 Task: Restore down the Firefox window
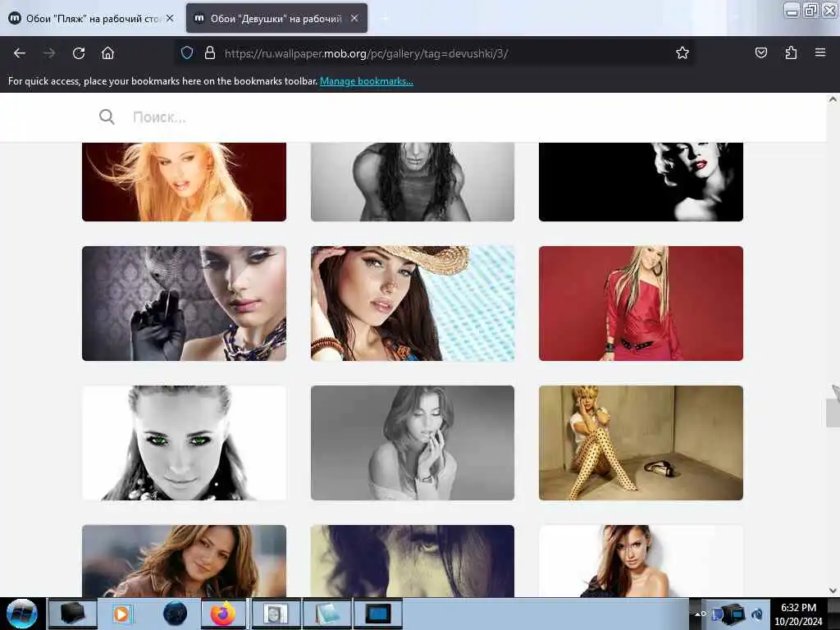coord(810,10)
